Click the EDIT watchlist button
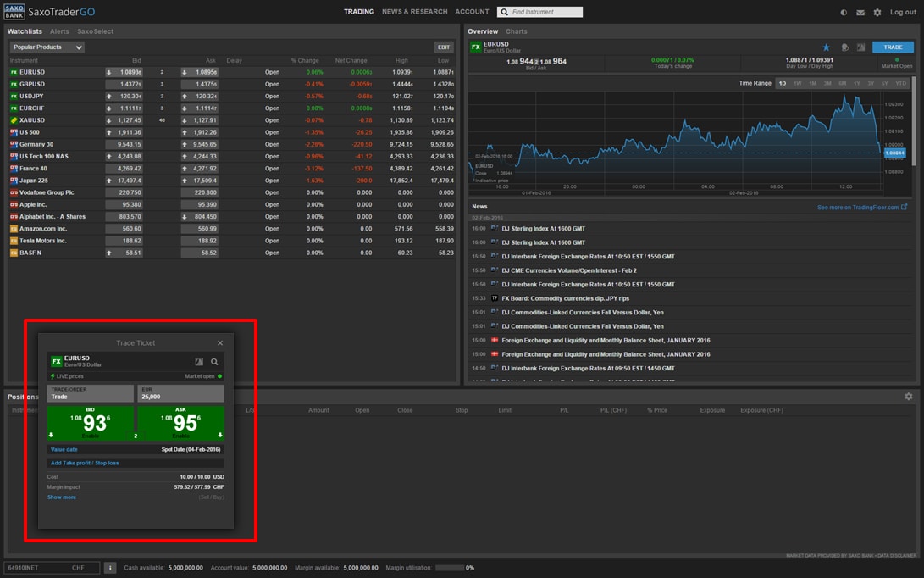 tap(444, 47)
